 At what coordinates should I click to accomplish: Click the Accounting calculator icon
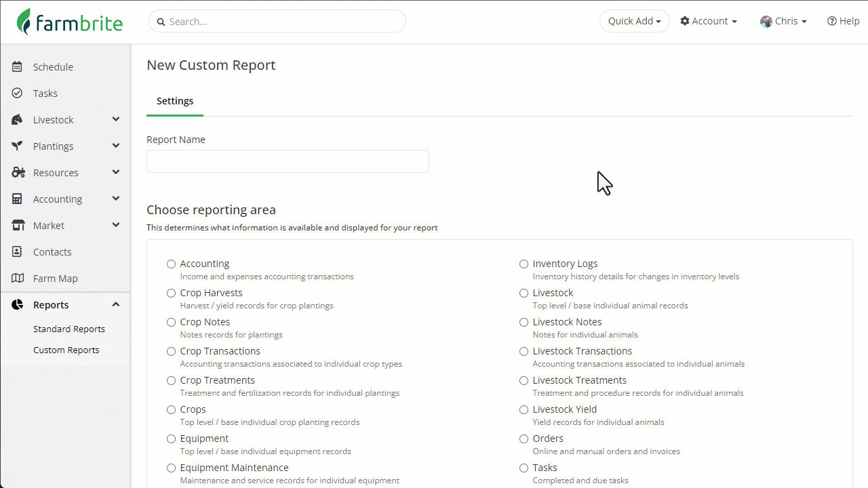[x=18, y=199]
